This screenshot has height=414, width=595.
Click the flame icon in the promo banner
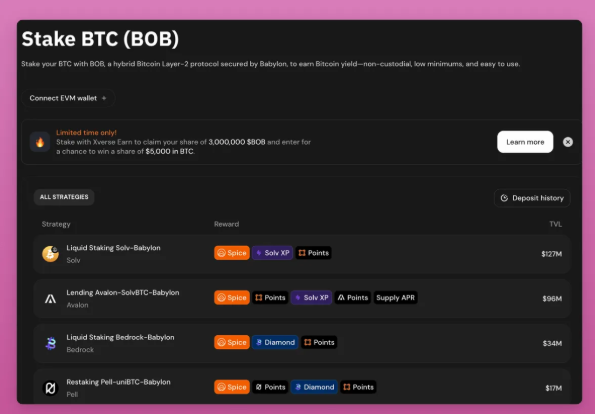coord(40,142)
